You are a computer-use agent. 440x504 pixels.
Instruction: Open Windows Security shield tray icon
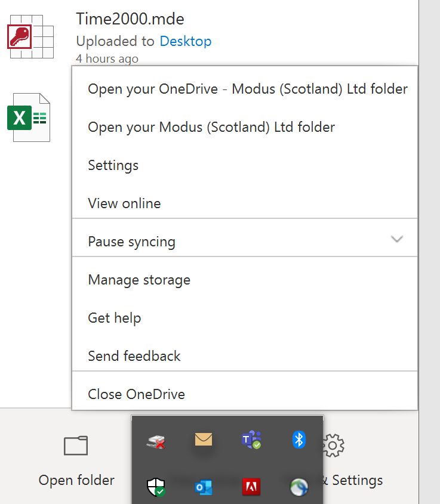pyautogui.click(x=156, y=487)
